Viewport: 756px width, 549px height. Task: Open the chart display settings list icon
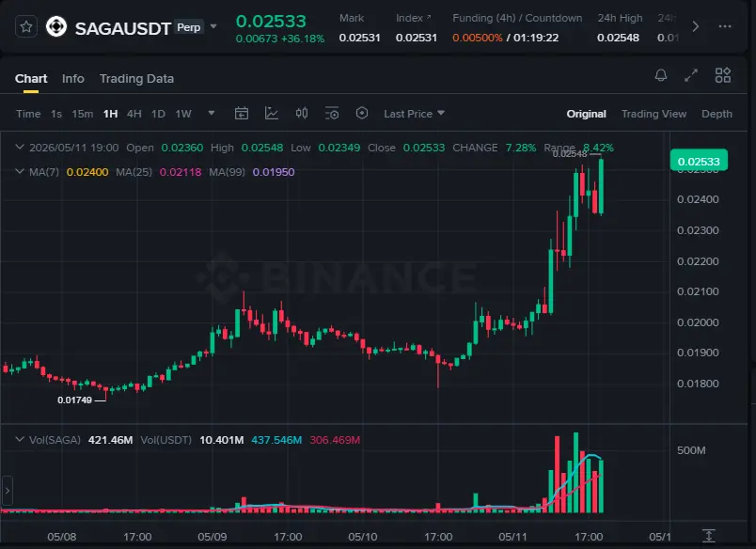[332, 113]
